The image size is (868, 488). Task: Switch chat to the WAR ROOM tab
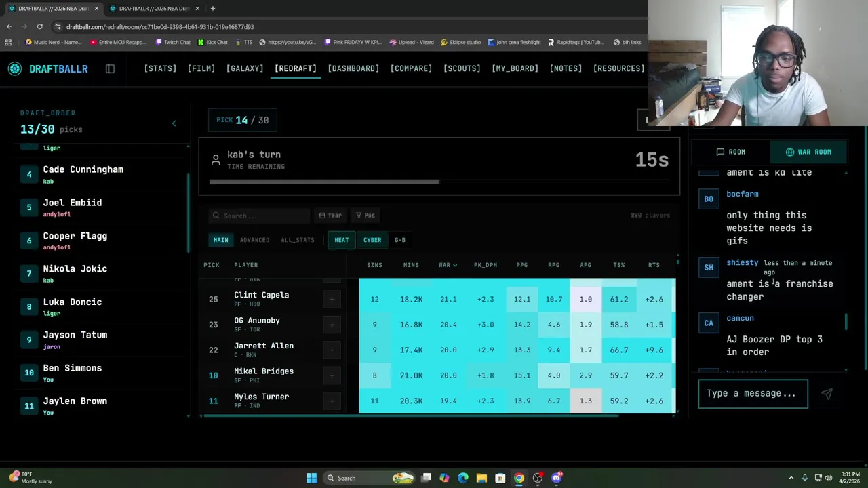808,152
